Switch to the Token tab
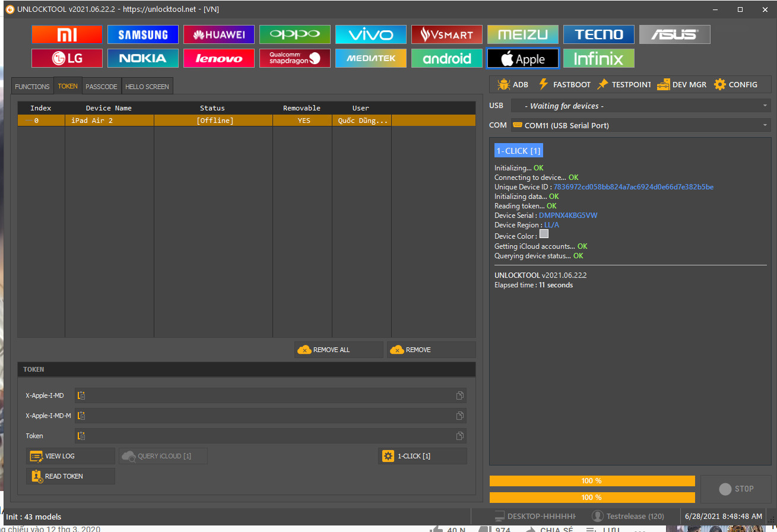The image size is (777, 532). 68,86
